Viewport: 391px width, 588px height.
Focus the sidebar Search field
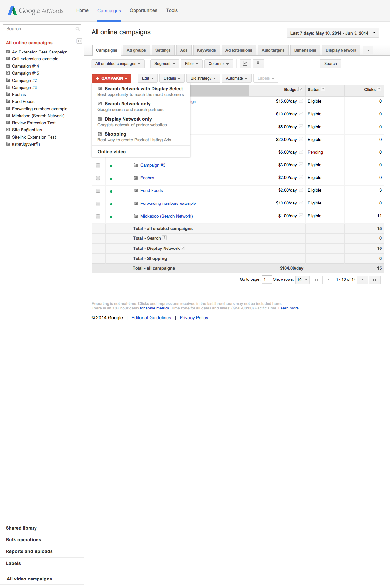42,29
